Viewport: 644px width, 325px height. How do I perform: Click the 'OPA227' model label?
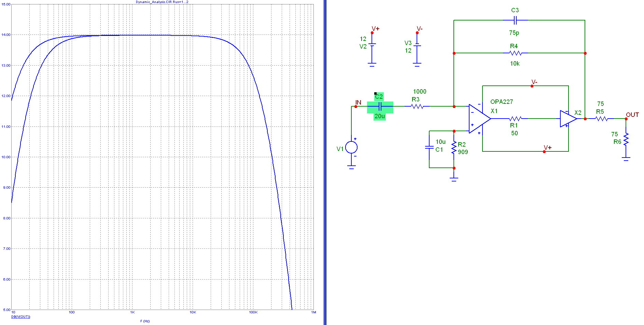(x=502, y=102)
